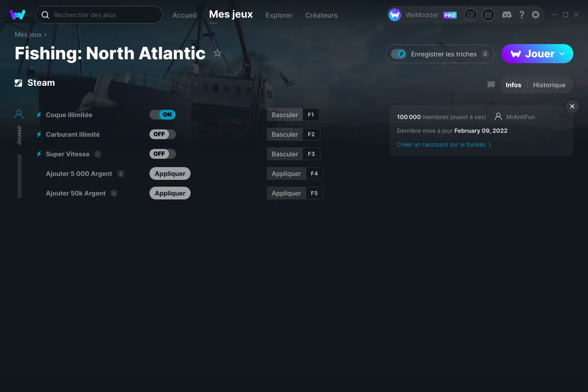Click the phone remote icon in header
The width and height of the screenshot is (588, 392).
[470, 15]
